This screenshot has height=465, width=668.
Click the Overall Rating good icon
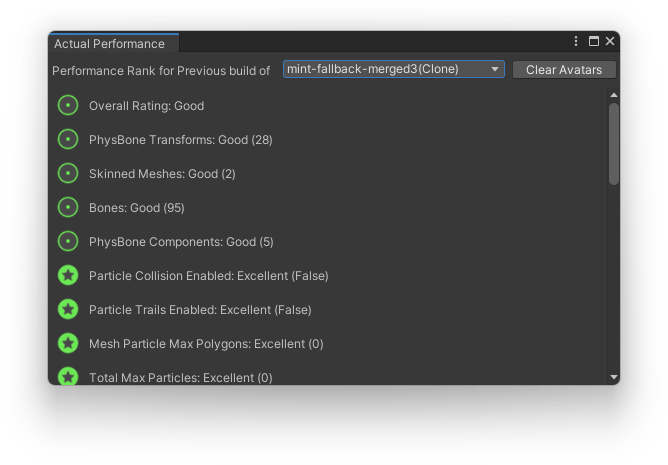click(68, 105)
